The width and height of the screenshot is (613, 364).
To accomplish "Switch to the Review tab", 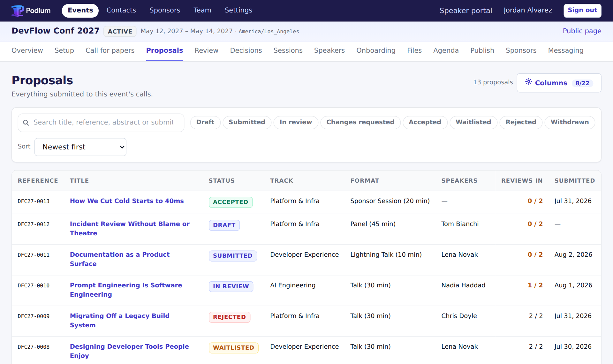I will [207, 50].
